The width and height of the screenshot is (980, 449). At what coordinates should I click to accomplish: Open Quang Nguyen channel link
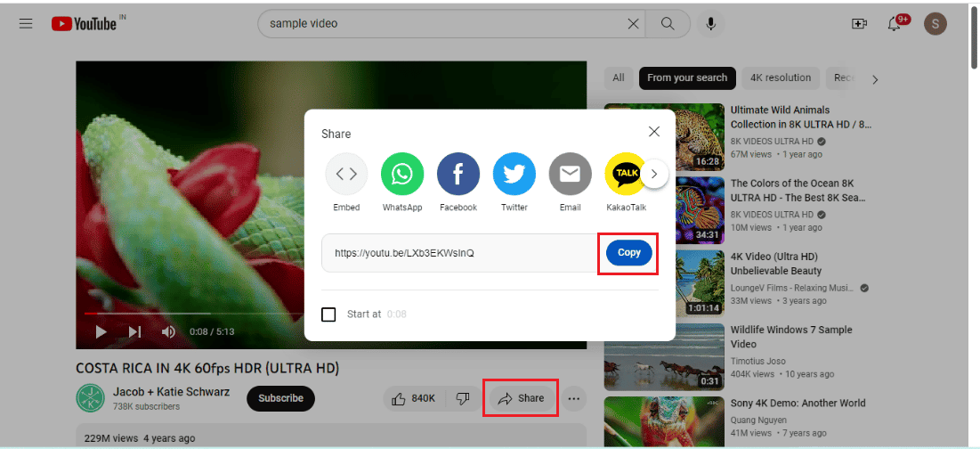758,420
